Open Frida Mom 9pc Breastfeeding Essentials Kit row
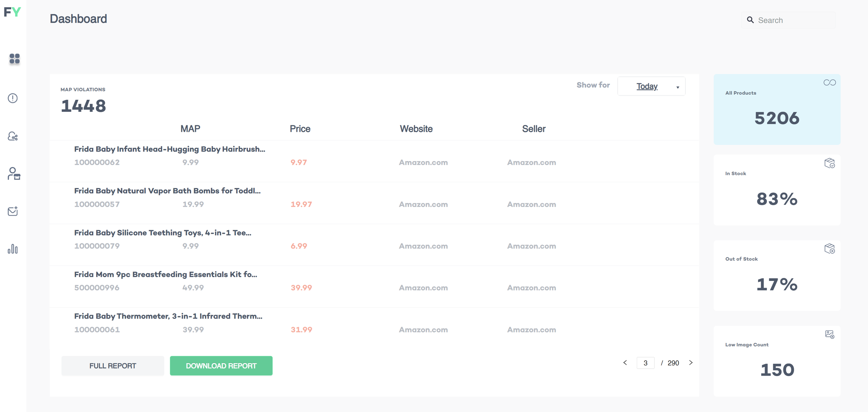 [374, 287]
